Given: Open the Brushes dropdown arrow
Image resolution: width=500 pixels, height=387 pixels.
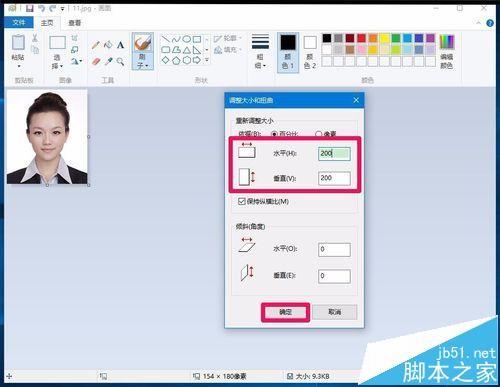Looking at the screenshot, I should point(146,66).
